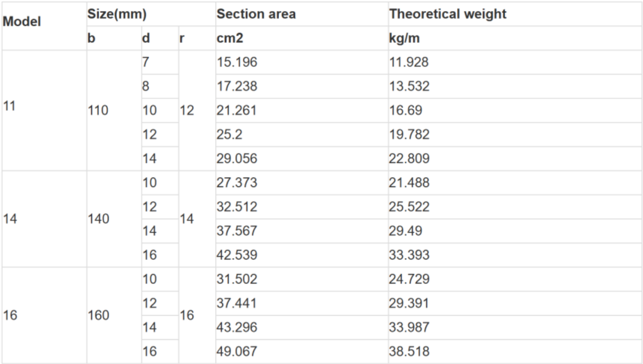
Task: Click section area value 15.196
Action: coord(237,63)
